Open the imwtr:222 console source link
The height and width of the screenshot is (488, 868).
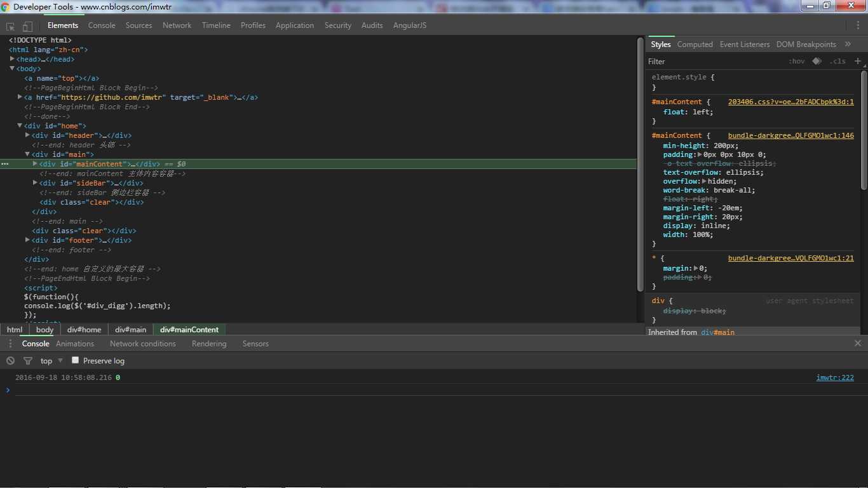(835, 377)
